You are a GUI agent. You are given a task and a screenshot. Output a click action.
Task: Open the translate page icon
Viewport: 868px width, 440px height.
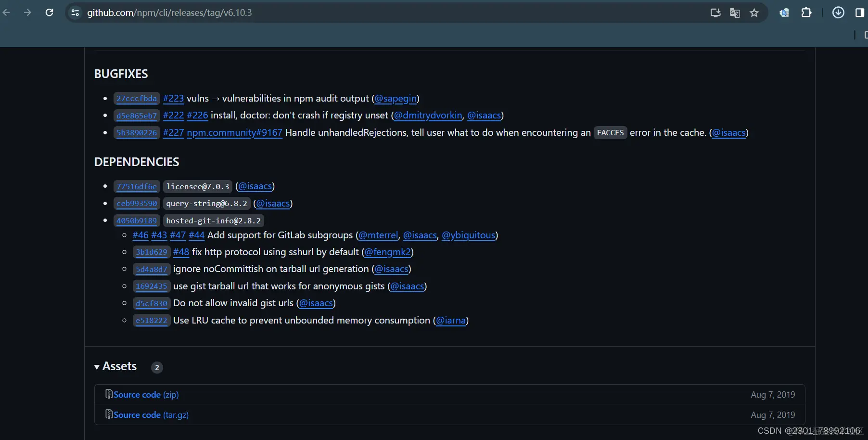point(735,13)
